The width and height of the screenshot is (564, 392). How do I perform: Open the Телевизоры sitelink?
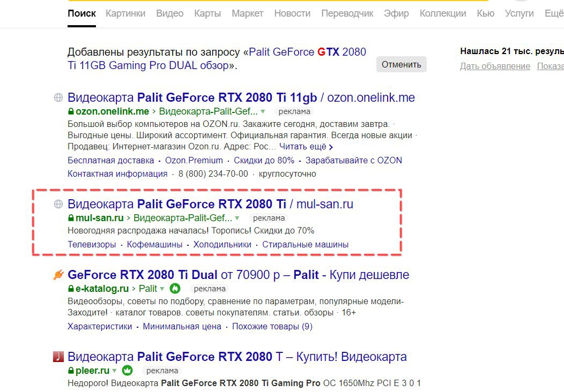point(92,245)
